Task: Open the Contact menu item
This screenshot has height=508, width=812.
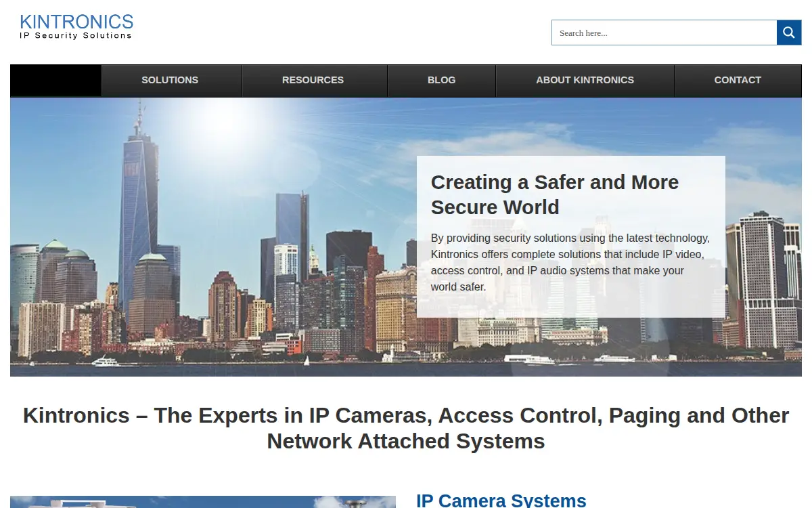Action: pyautogui.click(x=738, y=80)
